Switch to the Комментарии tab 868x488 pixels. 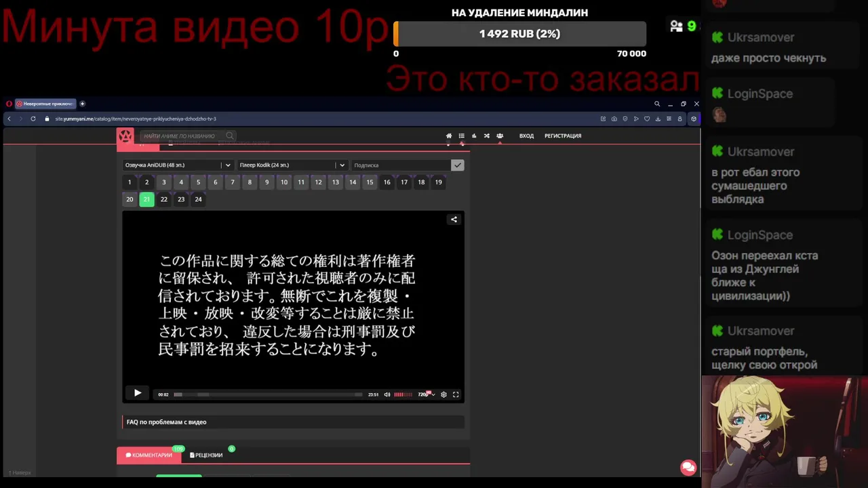(x=149, y=455)
